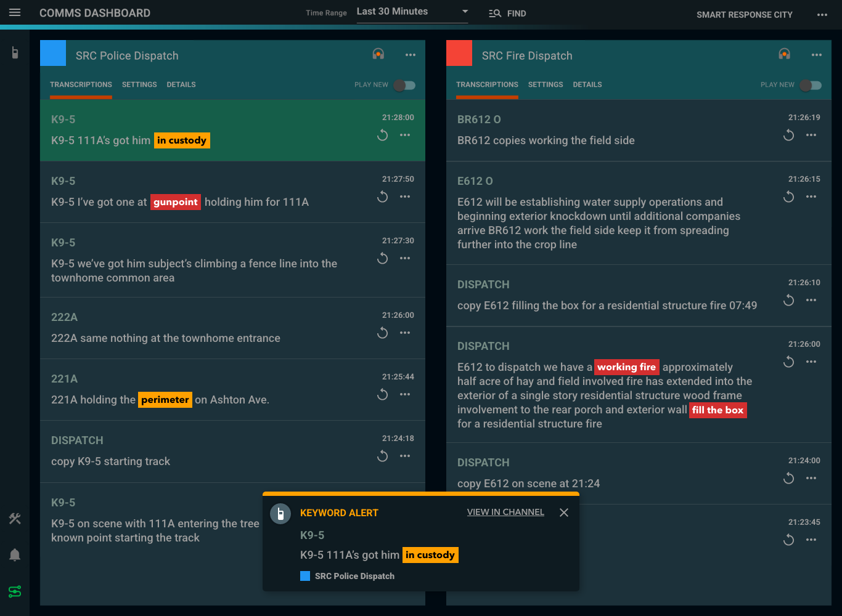The image size is (842, 616).
Task: Replay the 21:24:00 E612 on scene transmission
Action: (789, 478)
